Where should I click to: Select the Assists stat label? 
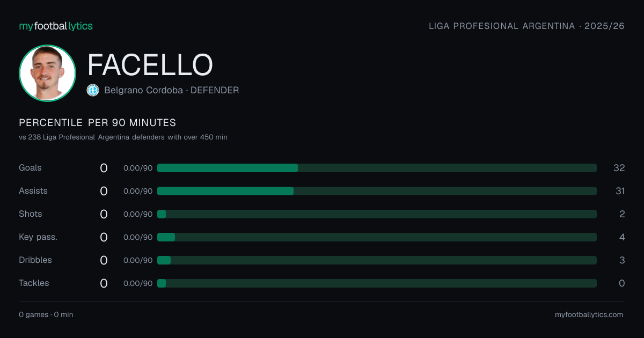(x=33, y=191)
